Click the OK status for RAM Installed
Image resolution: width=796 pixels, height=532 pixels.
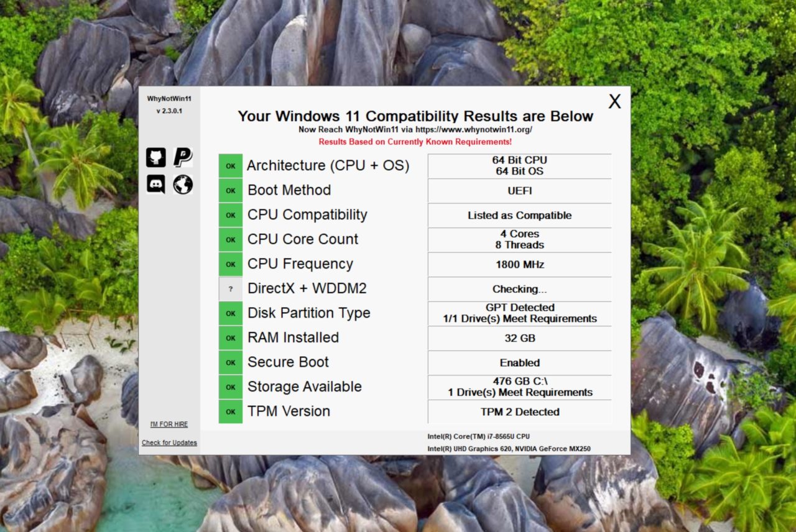pos(231,338)
